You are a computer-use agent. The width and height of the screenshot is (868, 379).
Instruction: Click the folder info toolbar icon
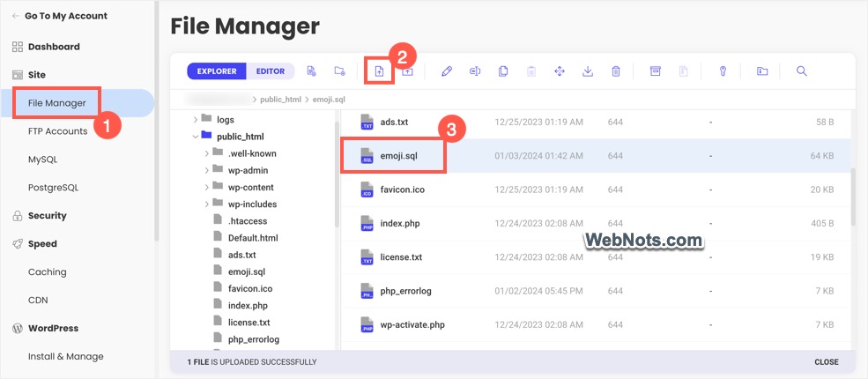coord(762,71)
